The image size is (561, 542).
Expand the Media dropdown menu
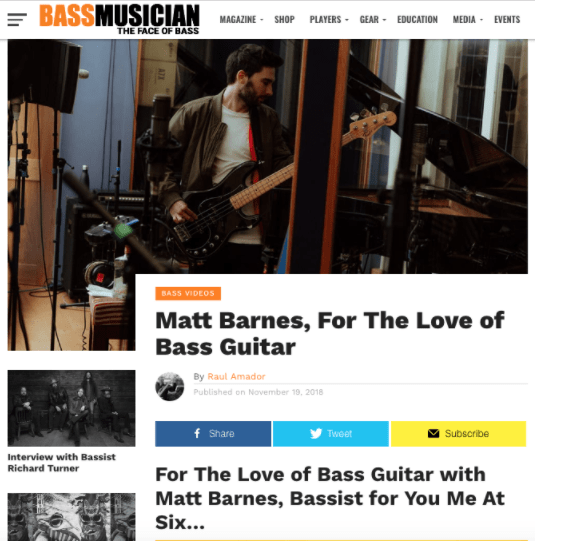[x=468, y=19]
